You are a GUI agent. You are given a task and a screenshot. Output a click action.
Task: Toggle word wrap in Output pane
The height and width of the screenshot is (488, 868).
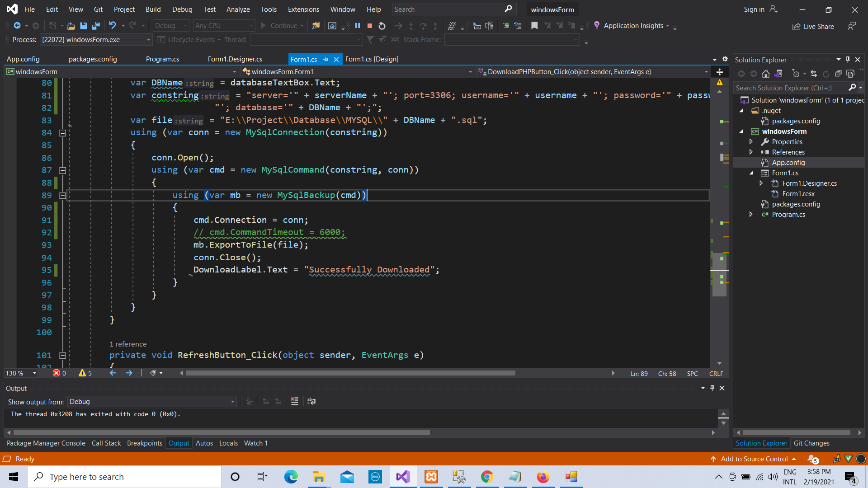tap(311, 401)
